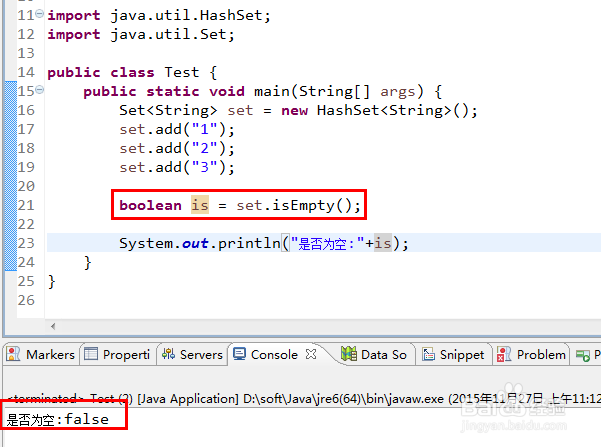The image size is (601, 447).
Task: Switch to the Snippet tab
Action: pyautogui.click(x=453, y=355)
